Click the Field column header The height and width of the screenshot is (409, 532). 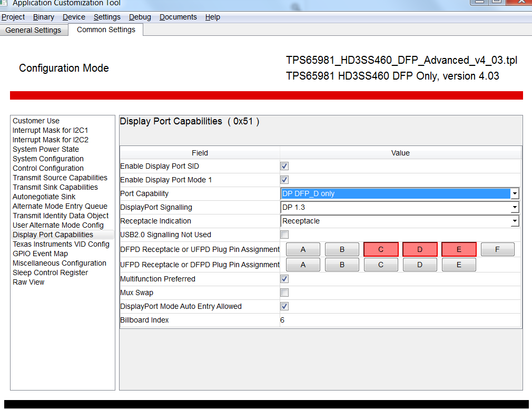pos(200,153)
